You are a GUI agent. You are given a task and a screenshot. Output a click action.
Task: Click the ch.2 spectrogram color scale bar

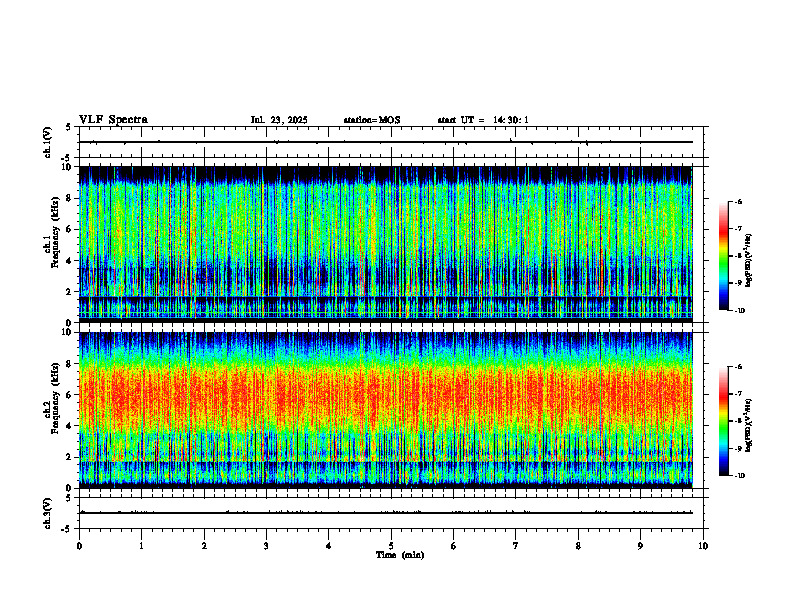point(723,421)
